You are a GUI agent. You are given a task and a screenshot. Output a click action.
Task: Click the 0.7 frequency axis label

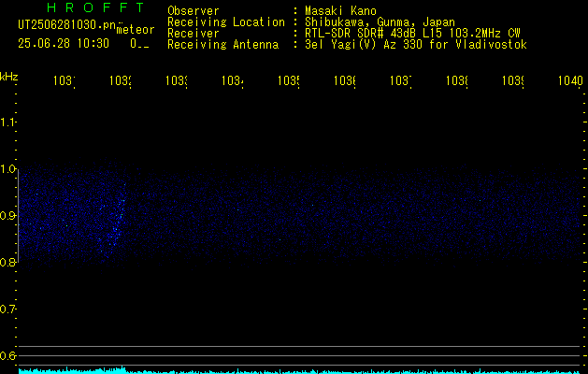click(7, 309)
